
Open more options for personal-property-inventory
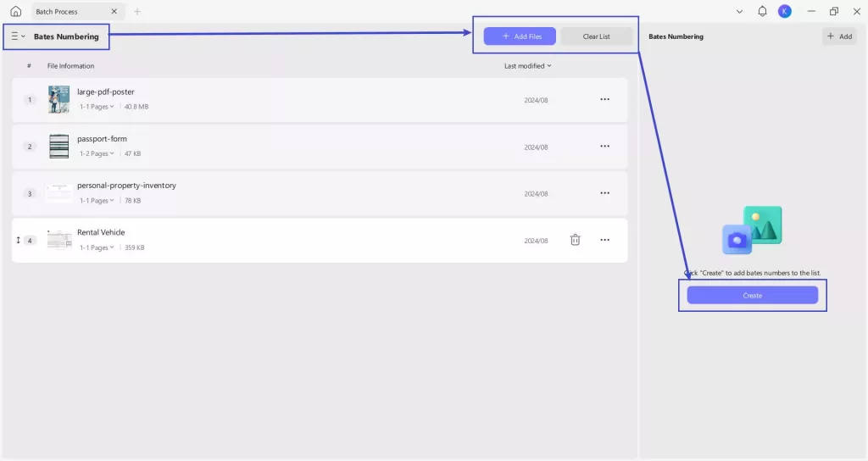604,193
